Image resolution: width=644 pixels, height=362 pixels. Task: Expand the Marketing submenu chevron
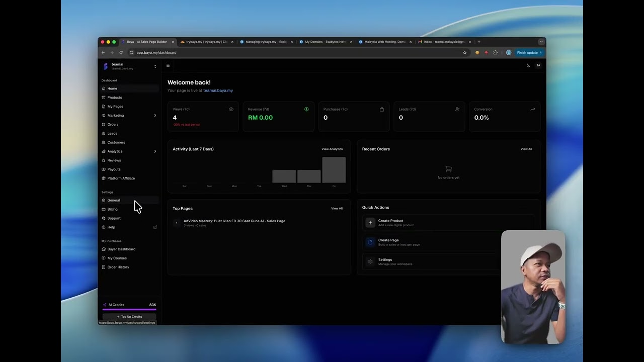[155, 116]
